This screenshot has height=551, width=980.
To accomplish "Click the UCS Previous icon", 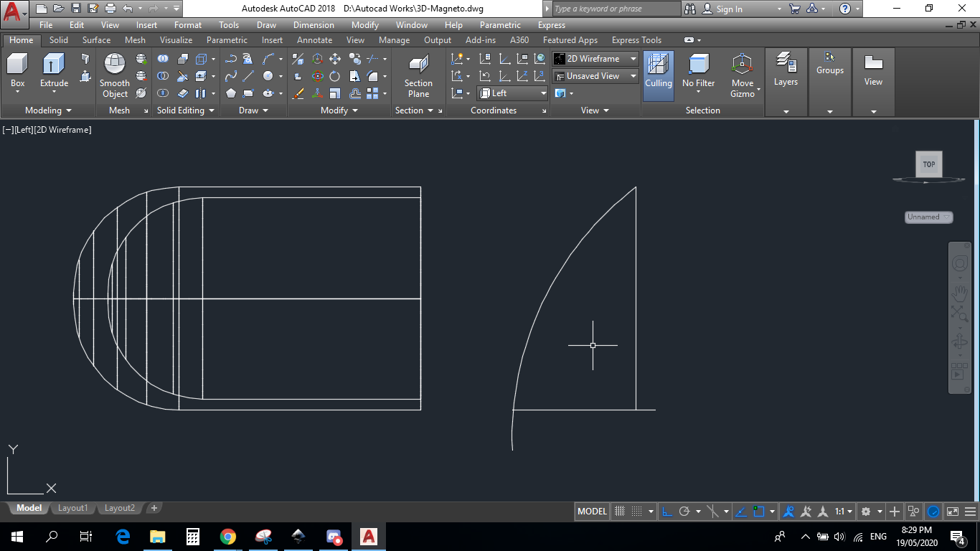I will click(485, 76).
